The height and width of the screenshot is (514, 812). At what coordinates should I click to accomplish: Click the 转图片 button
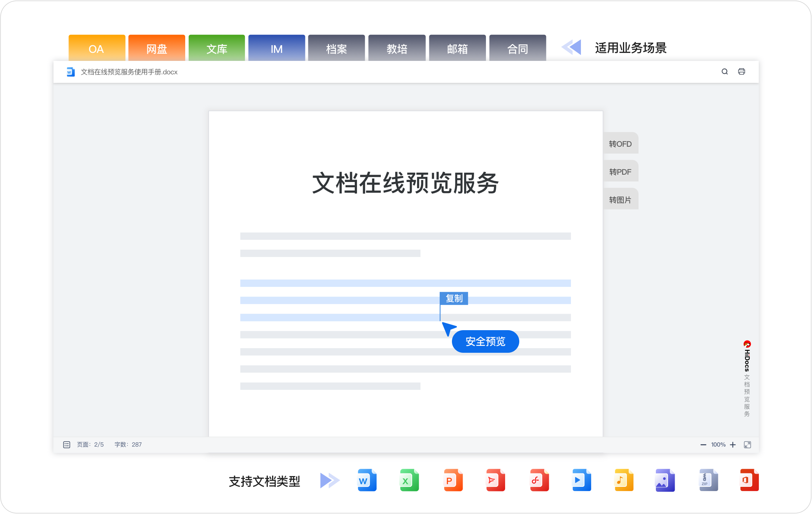pyautogui.click(x=621, y=200)
